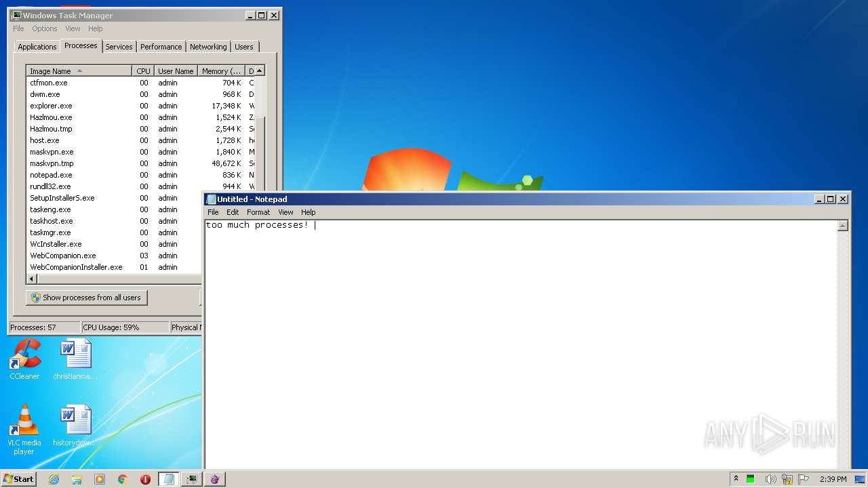Open Opera browser from the taskbar
868x488 pixels.
[x=145, y=479]
